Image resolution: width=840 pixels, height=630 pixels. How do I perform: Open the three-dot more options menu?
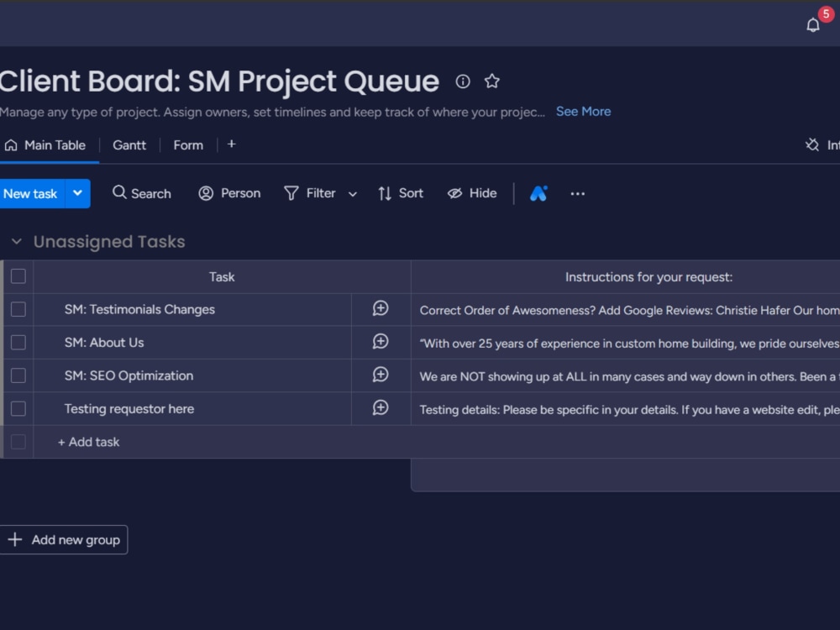click(x=578, y=193)
